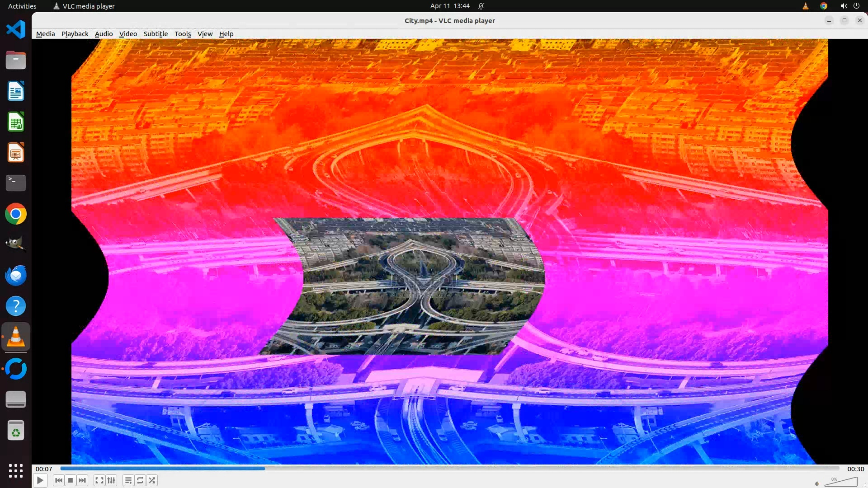Screen dimensions: 868x488
Task: Toggle loop repeat mode
Action: [140, 480]
